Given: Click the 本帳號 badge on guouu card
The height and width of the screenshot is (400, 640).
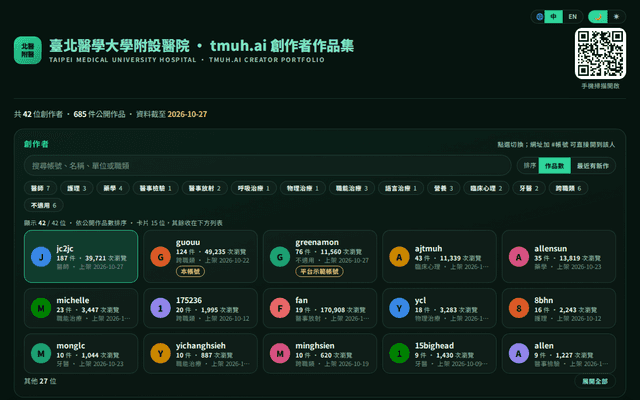Looking at the screenshot, I should (190, 271).
